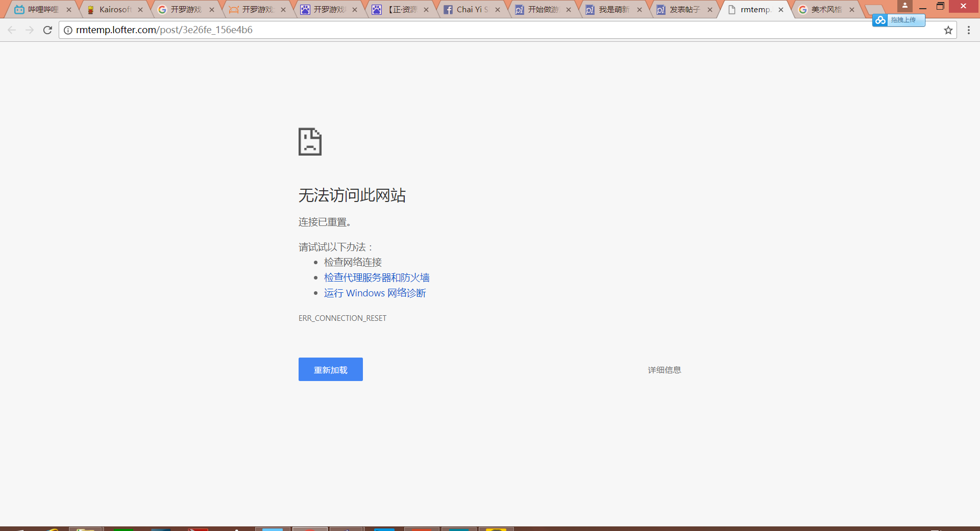Reload the page using the toolbar refresh icon

coord(47,30)
